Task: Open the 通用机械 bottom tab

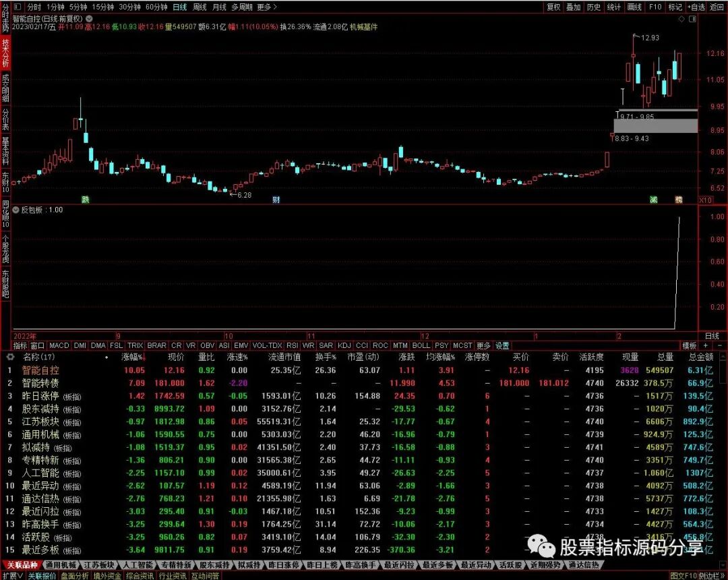Action: (x=61, y=565)
